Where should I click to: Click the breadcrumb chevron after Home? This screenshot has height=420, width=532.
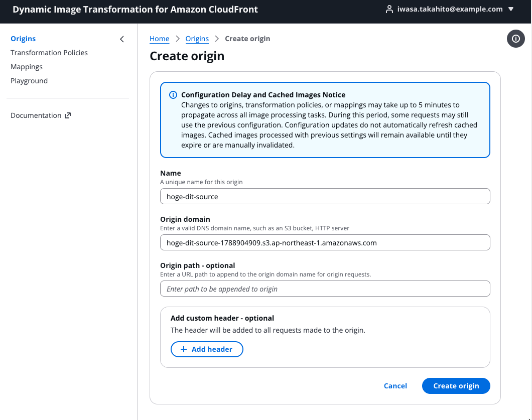178,39
